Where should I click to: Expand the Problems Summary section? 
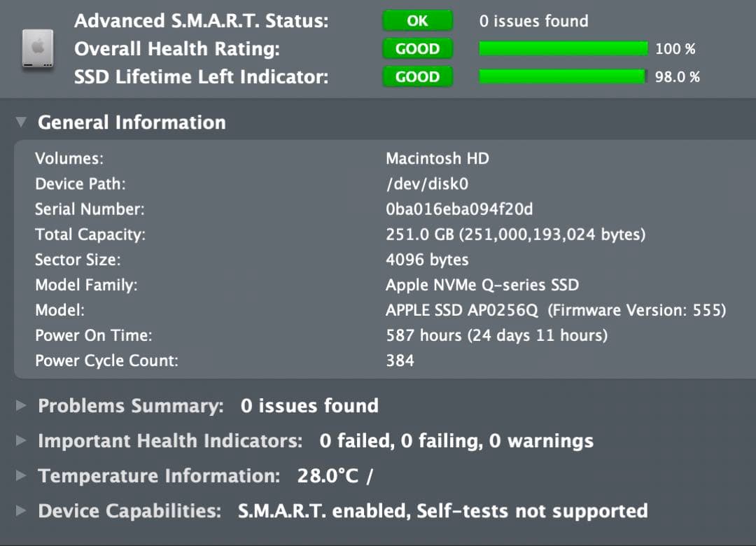click(22, 406)
